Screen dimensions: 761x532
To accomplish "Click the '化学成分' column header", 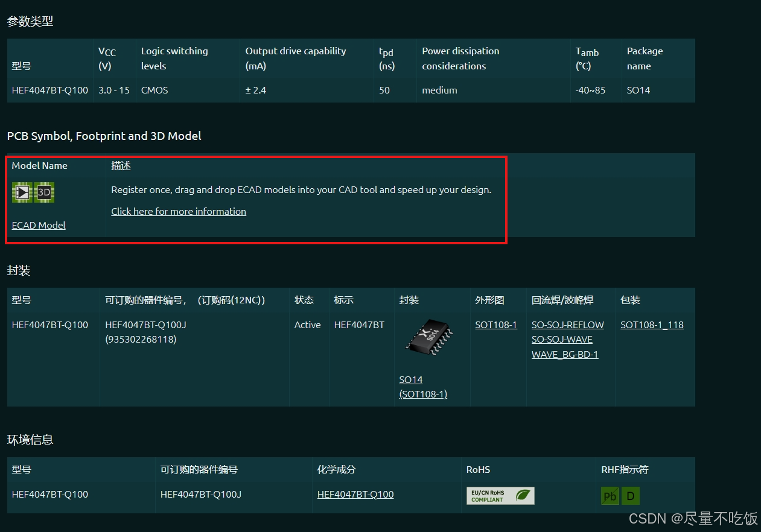I will point(336,469).
